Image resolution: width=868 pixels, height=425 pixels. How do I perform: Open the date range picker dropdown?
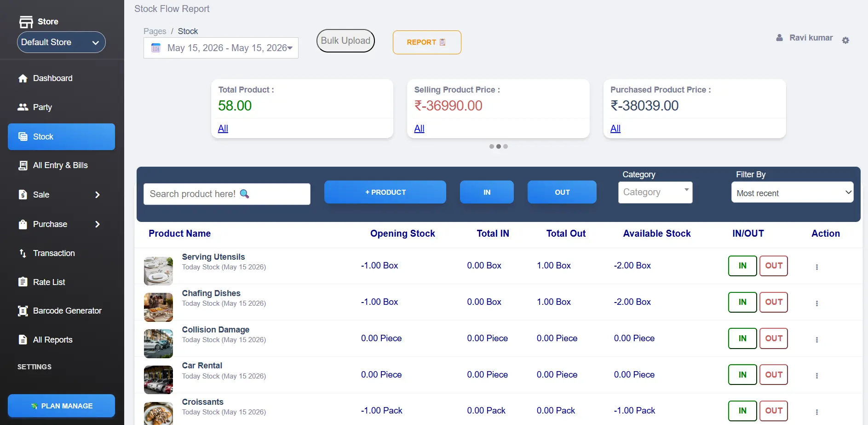(221, 48)
